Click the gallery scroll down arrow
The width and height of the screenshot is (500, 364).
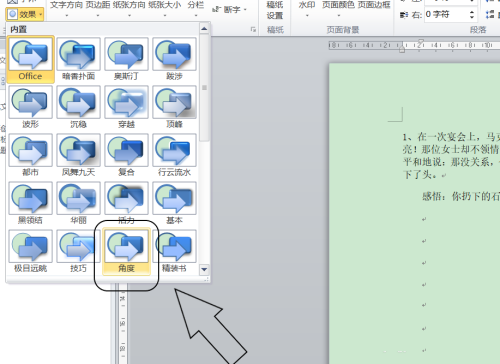point(204,269)
